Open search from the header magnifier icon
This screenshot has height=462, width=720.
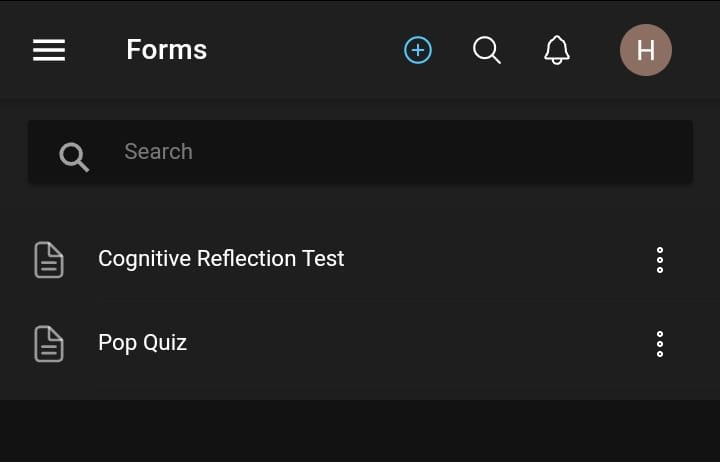487,50
